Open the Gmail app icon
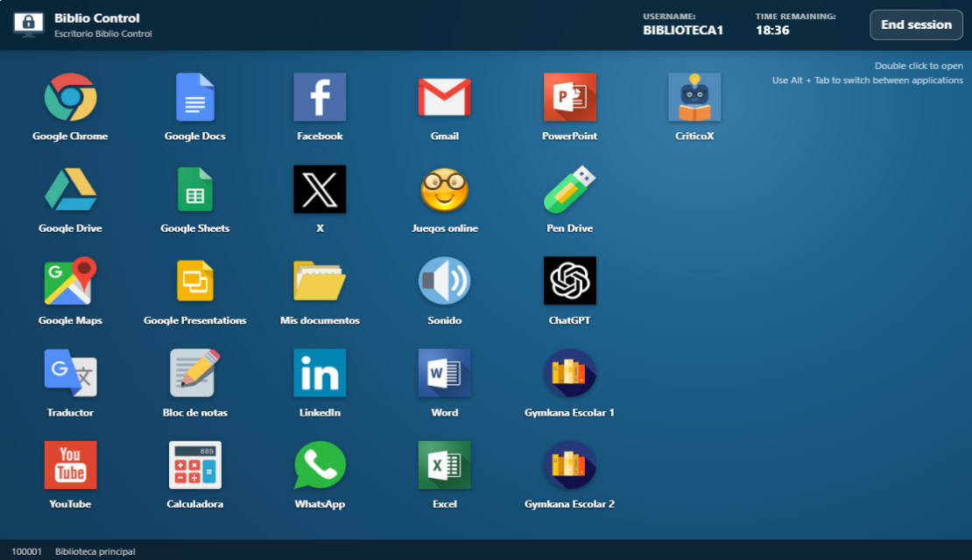972x560 pixels. tap(445, 97)
